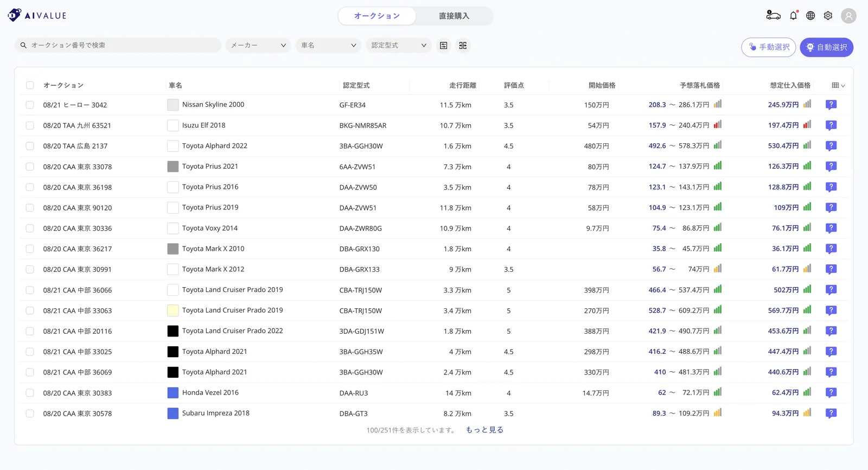Check the row 08/21 ヒーロー 3042
Viewport: 868px width, 470px height.
[x=30, y=105]
